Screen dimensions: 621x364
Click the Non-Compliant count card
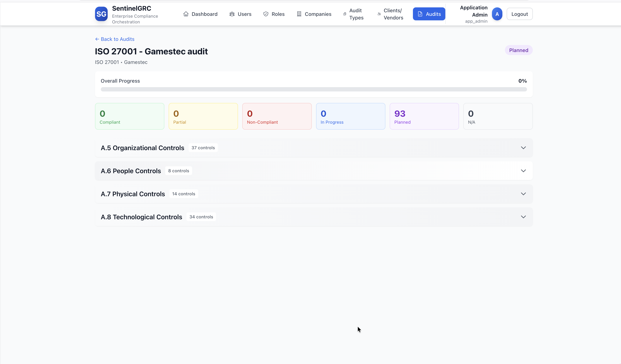[277, 116]
